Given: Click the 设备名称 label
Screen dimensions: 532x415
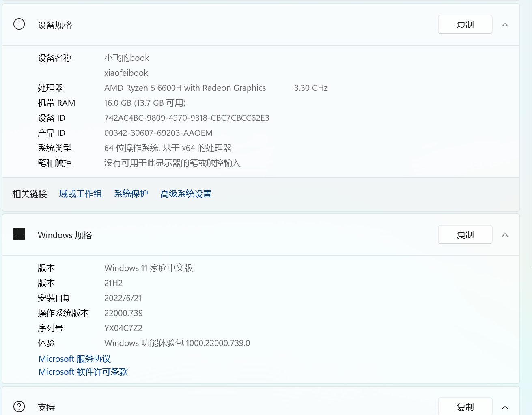Looking at the screenshot, I should tap(55, 58).
